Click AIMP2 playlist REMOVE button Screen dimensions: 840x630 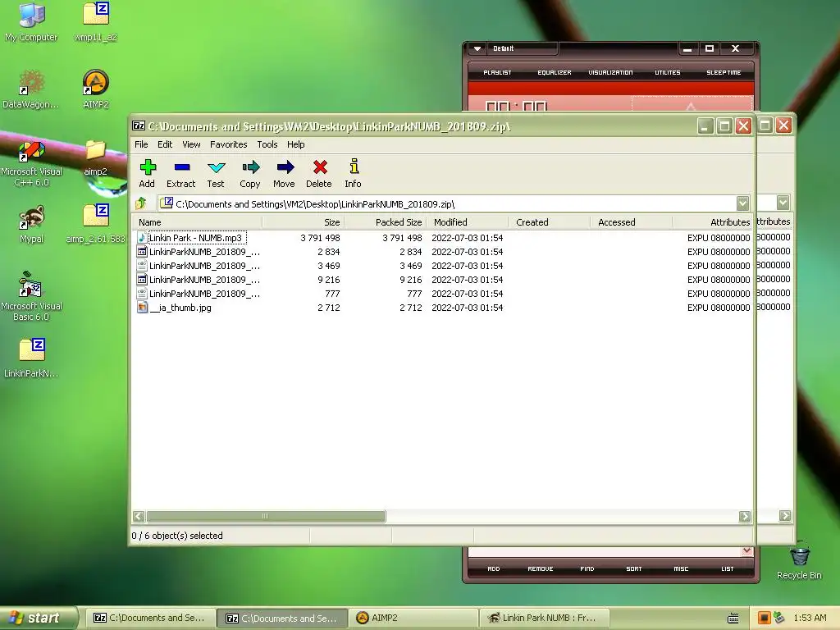[x=540, y=569]
